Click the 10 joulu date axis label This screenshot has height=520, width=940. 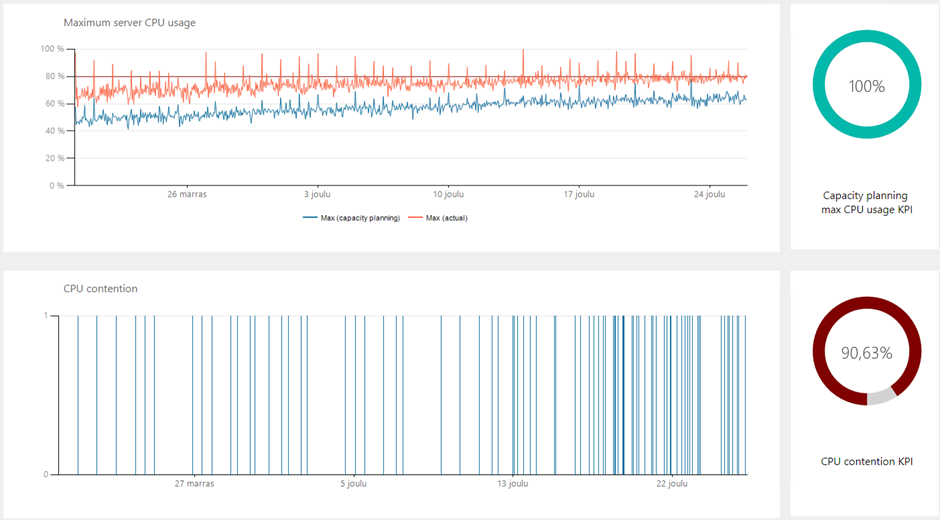447,194
